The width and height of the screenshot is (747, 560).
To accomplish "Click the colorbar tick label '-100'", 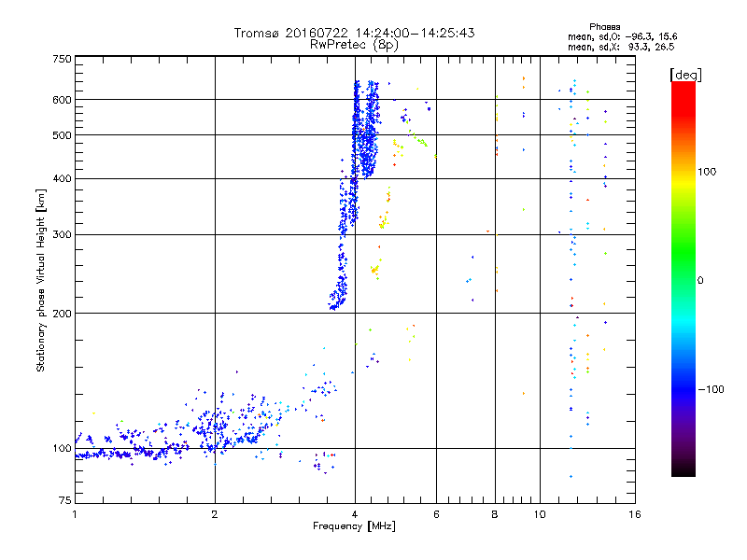I will point(711,389).
